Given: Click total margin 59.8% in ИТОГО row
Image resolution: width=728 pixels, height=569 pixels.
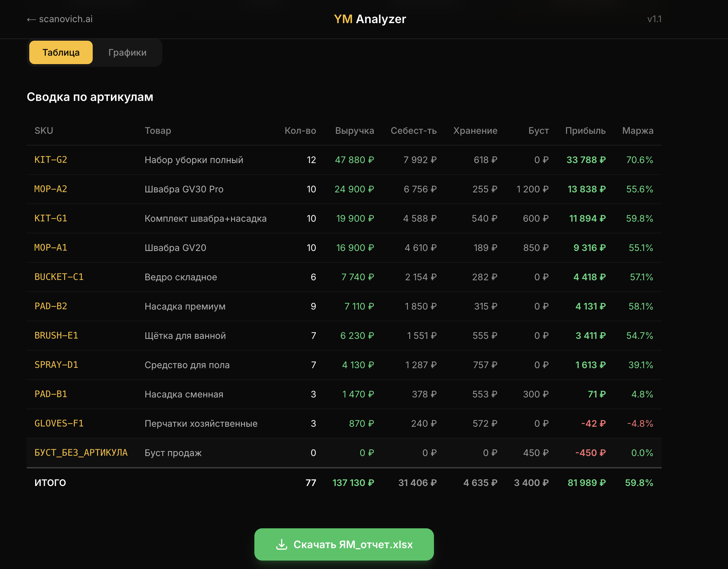Looking at the screenshot, I should (639, 483).
